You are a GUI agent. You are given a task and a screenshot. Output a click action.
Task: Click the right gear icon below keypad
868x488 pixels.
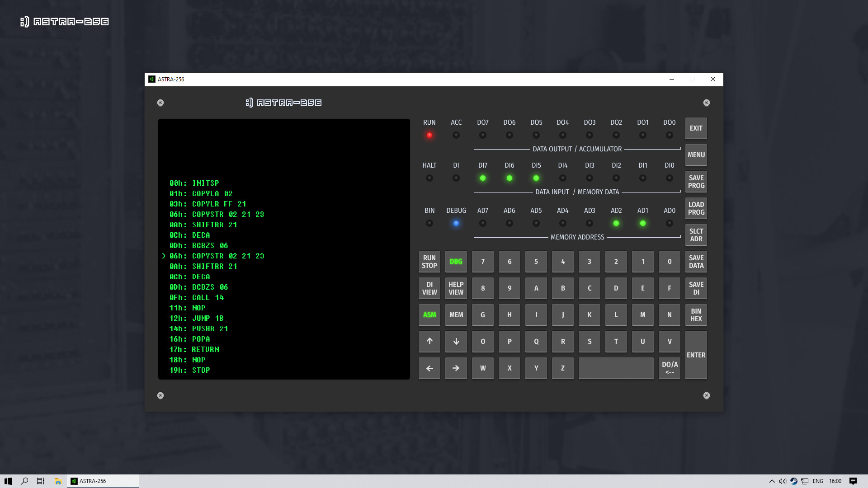point(707,395)
